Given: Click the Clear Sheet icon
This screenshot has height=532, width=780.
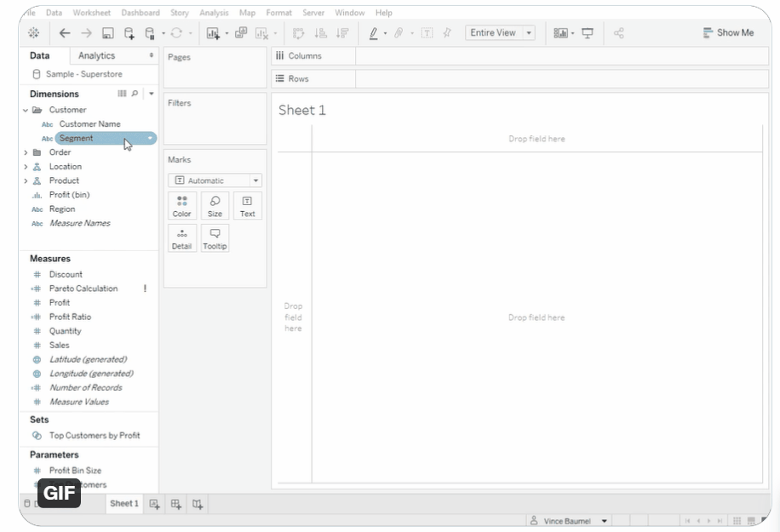Looking at the screenshot, I should (x=261, y=33).
